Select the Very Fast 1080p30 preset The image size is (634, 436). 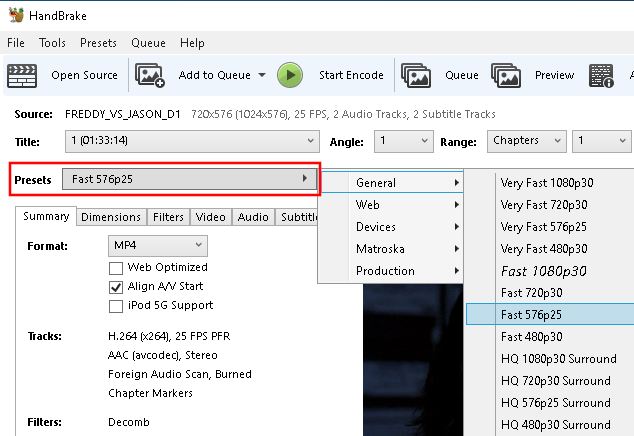[550, 183]
